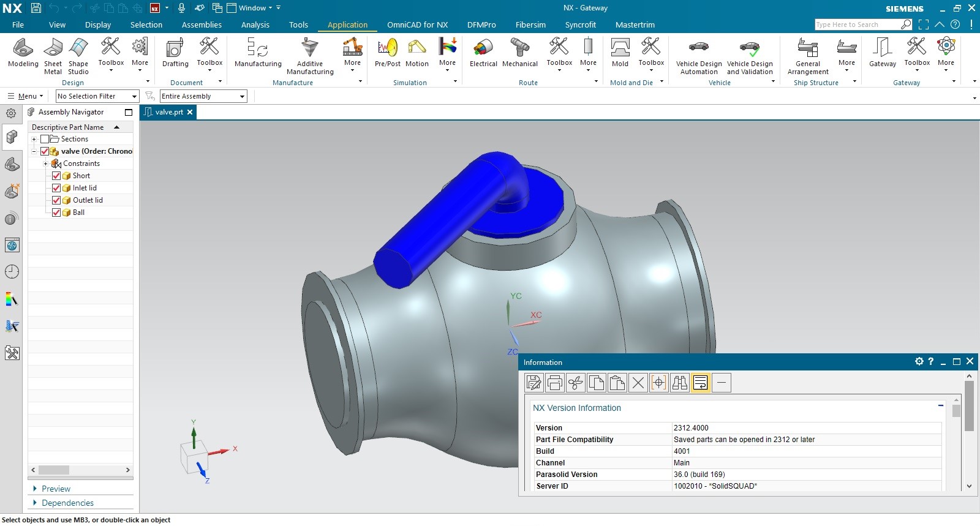980x526 pixels.
Task: Open the Window dropdown menu
Action: pyautogui.click(x=250, y=8)
